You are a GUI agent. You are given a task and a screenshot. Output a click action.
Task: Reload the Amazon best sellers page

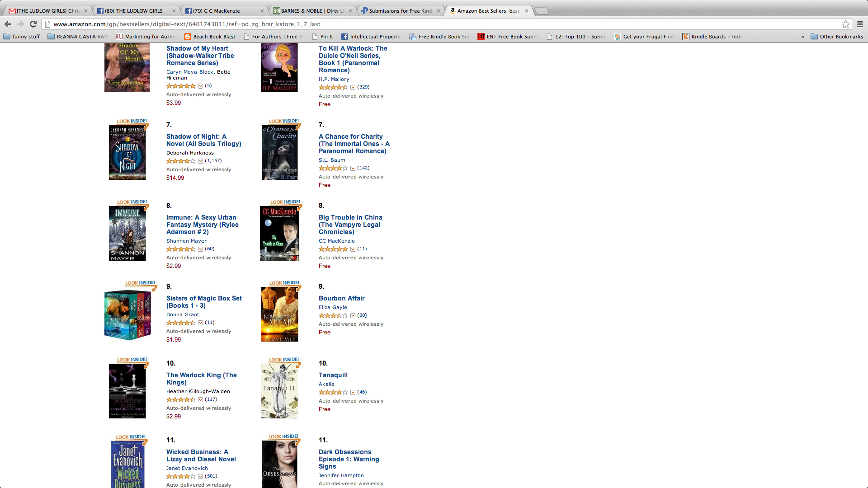pos(33,24)
